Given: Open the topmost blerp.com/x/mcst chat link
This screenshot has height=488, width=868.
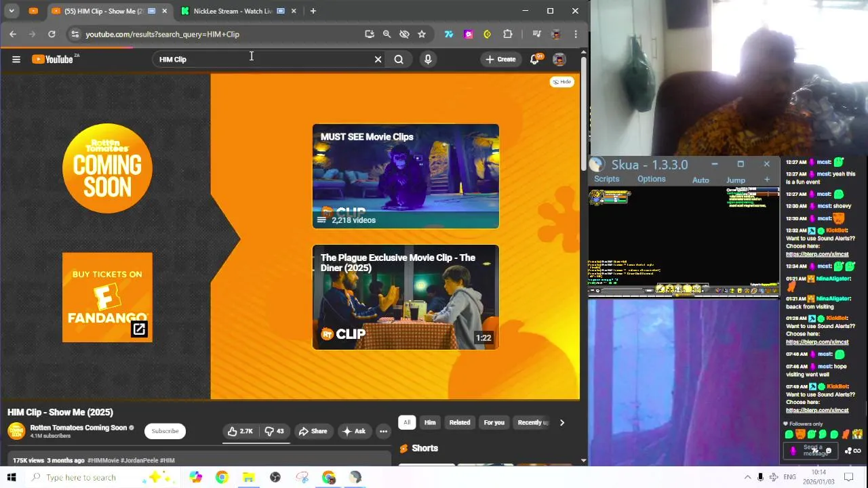Looking at the screenshot, I should coord(817,254).
